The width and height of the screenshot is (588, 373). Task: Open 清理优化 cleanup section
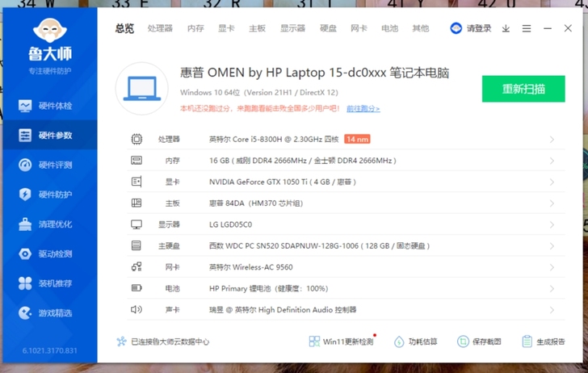click(x=50, y=224)
